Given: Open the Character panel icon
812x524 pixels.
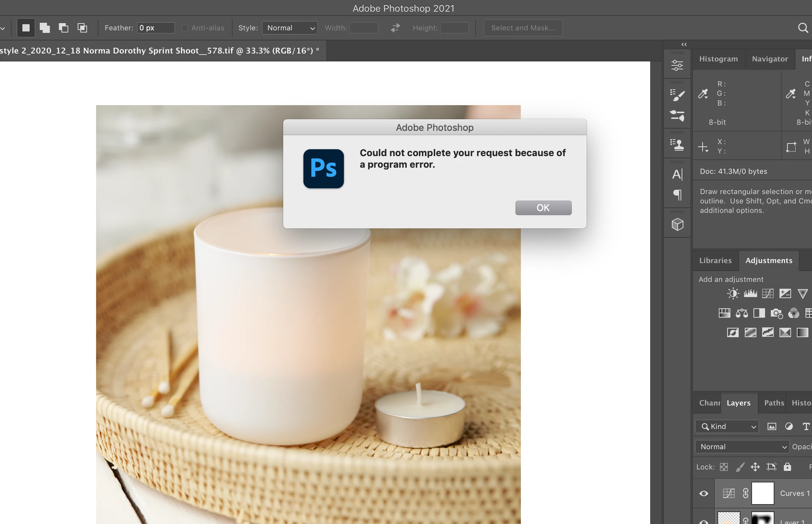Looking at the screenshot, I should click(677, 175).
